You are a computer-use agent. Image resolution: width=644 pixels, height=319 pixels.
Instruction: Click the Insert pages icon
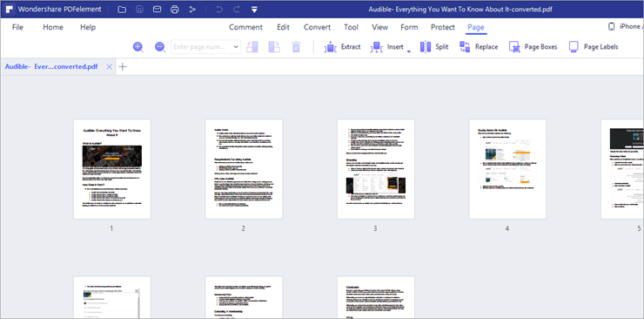(x=377, y=47)
